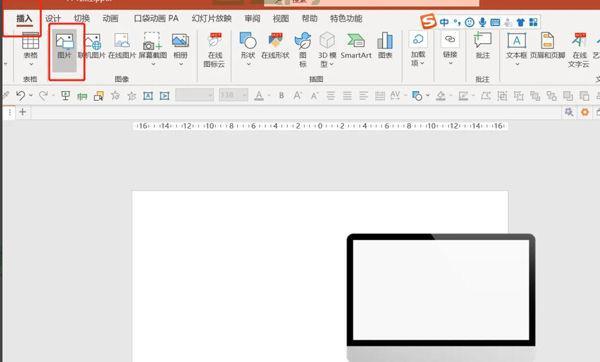
Task: Add a comment with the 批注 icon
Action: click(x=483, y=41)
